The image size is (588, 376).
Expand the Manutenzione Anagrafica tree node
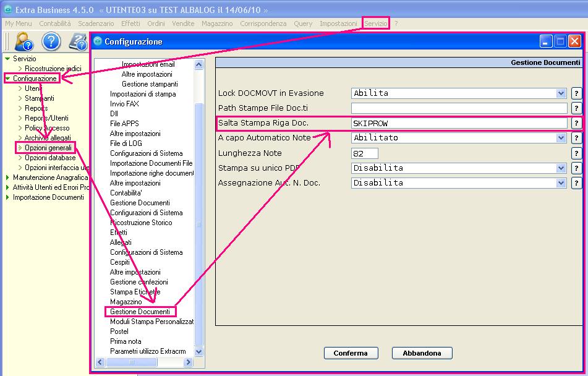point(7,177)
